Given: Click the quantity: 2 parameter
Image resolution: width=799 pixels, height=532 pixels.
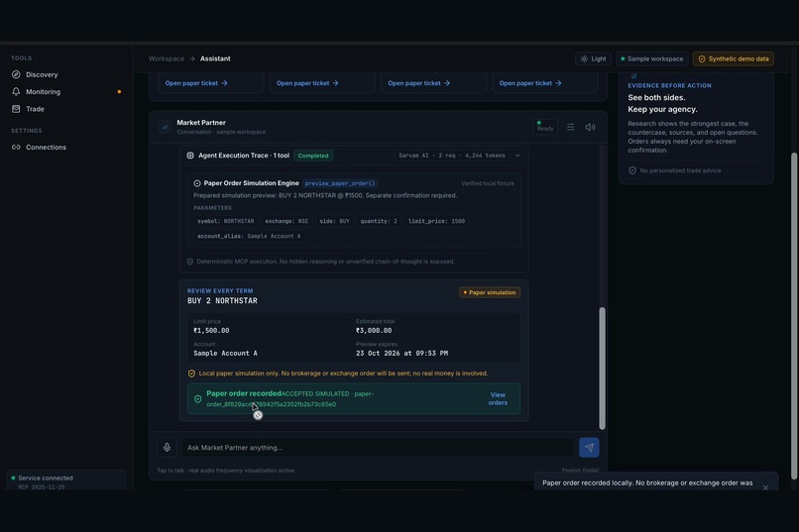Looking at the screenshot, I should pos(379,221).
